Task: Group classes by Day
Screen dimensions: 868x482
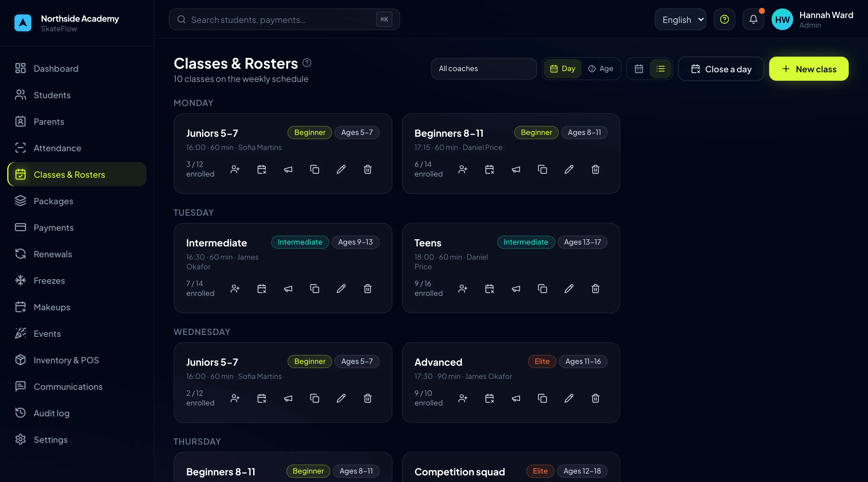Action: [x=562, y=69]
